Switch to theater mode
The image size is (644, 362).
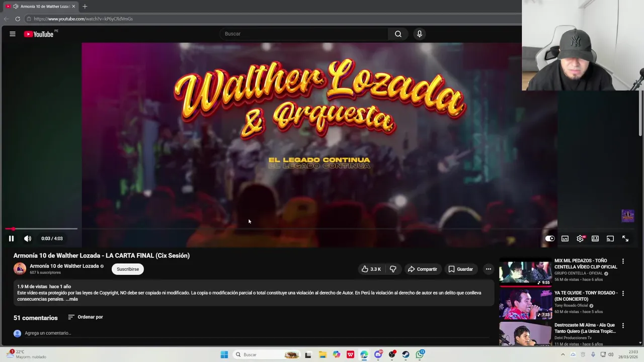595,238
